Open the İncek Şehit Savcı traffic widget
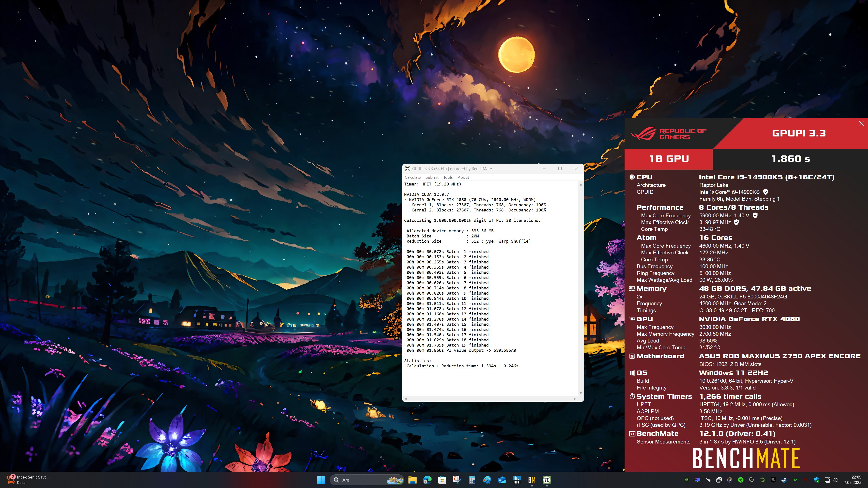 click(29, 480)
